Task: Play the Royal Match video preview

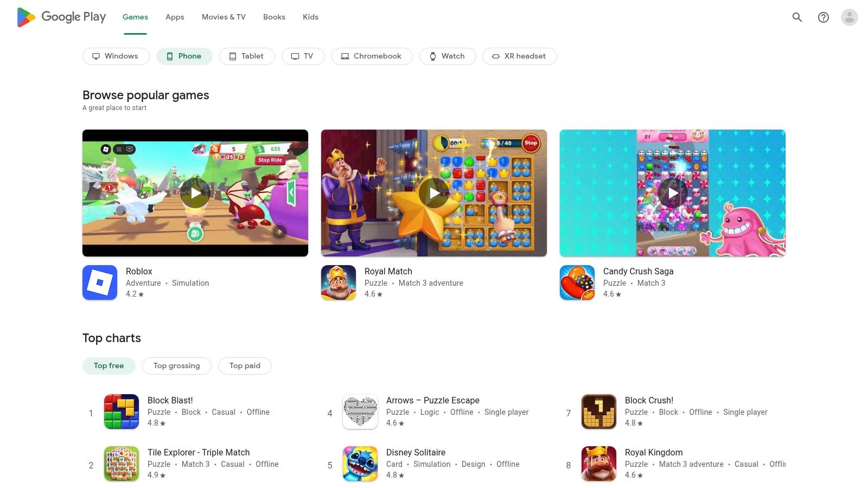Action: (434, 193)
